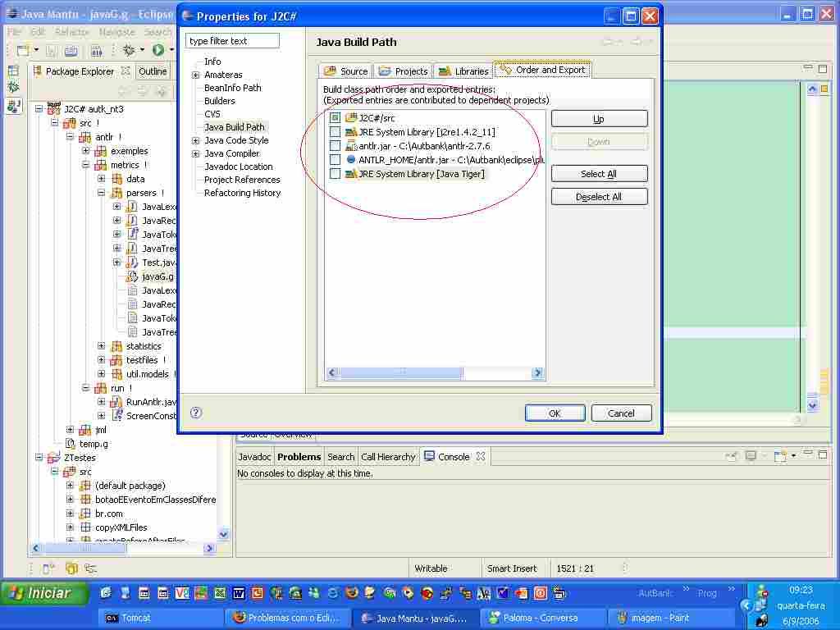Expand the Amateras properties node

[196, 75]
